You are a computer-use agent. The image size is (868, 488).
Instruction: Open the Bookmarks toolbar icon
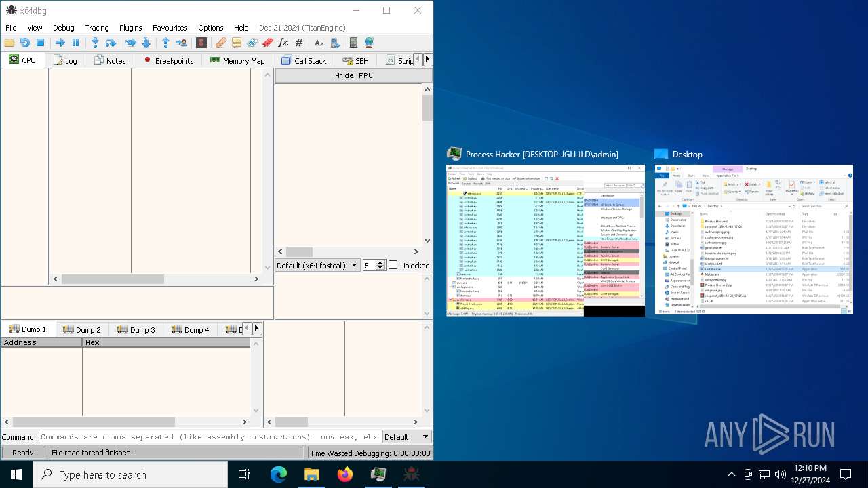click(x=268, y=43)
